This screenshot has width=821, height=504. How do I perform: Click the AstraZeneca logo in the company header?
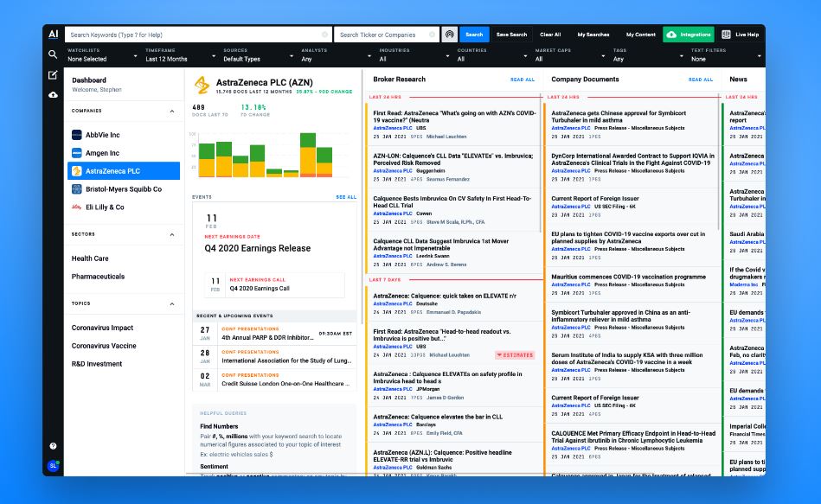click(202, 85)
